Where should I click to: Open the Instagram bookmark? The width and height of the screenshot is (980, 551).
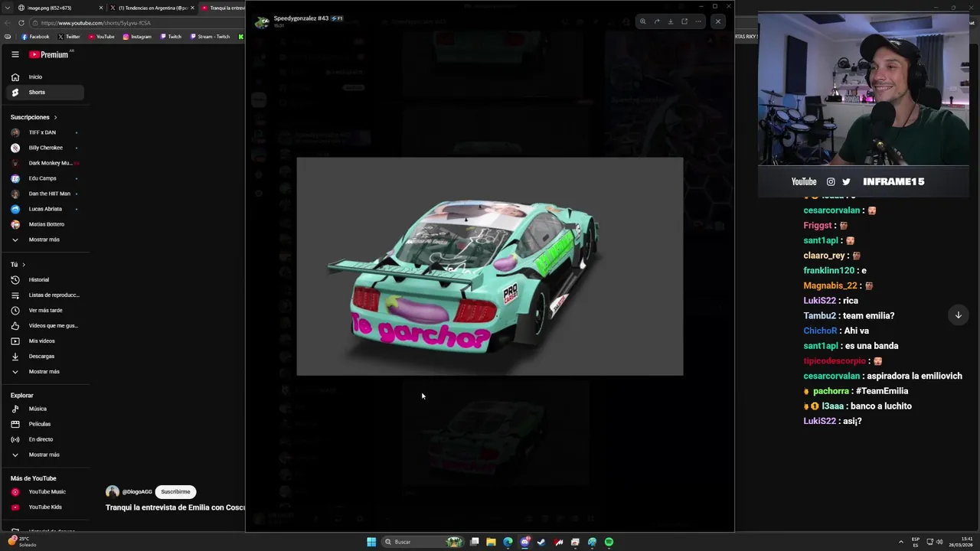pyautogui.click(x=137, y=37)
